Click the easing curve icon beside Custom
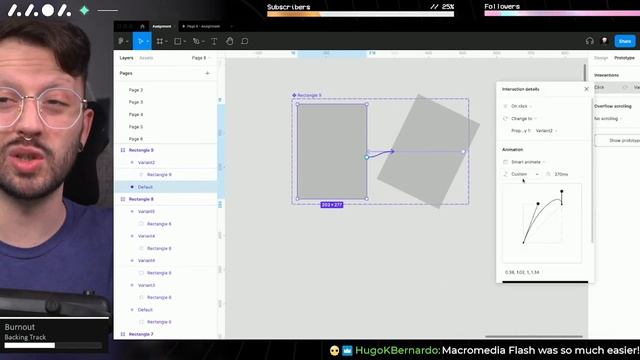This screenshot has width=640, height=360. tap(505, 174)
